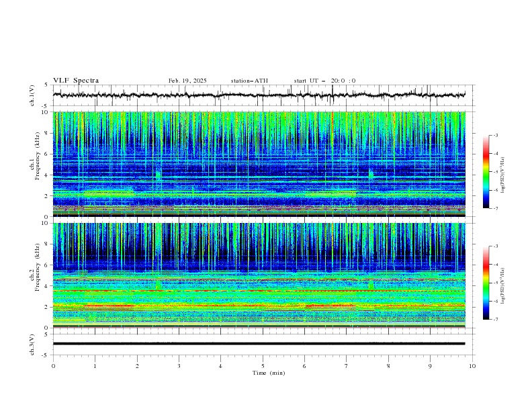This screenshot has height=411, width=532.
Task: Click the ch.1 voltage waveform trace
Action: [259, 95]
